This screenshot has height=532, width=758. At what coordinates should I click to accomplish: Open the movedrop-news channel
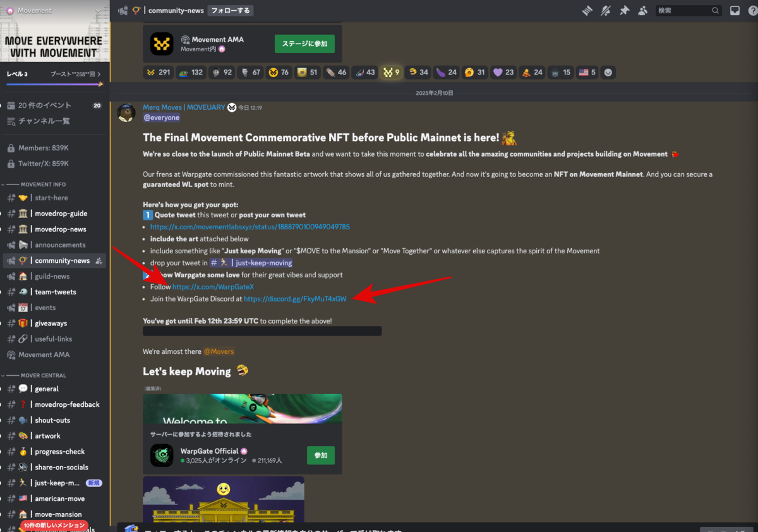click(x=54, y=229)
